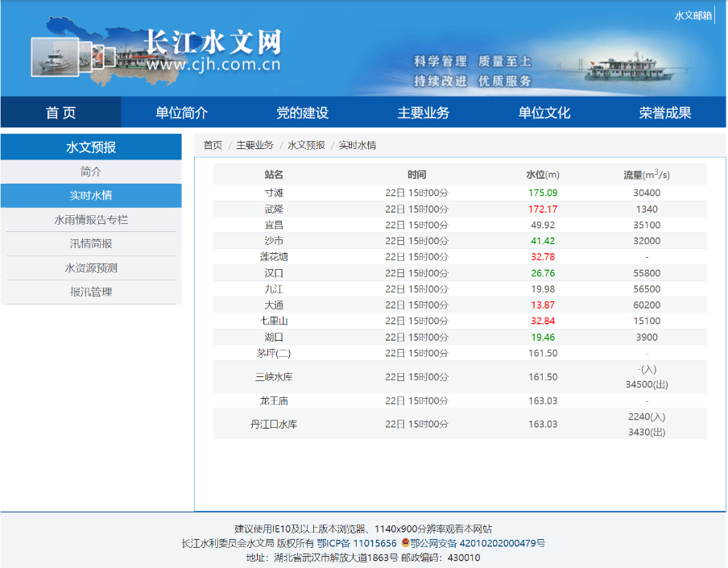The image size is (728, 568).
Task: Open 报汛管理 sidebar entry
Action: click(91, 292)
